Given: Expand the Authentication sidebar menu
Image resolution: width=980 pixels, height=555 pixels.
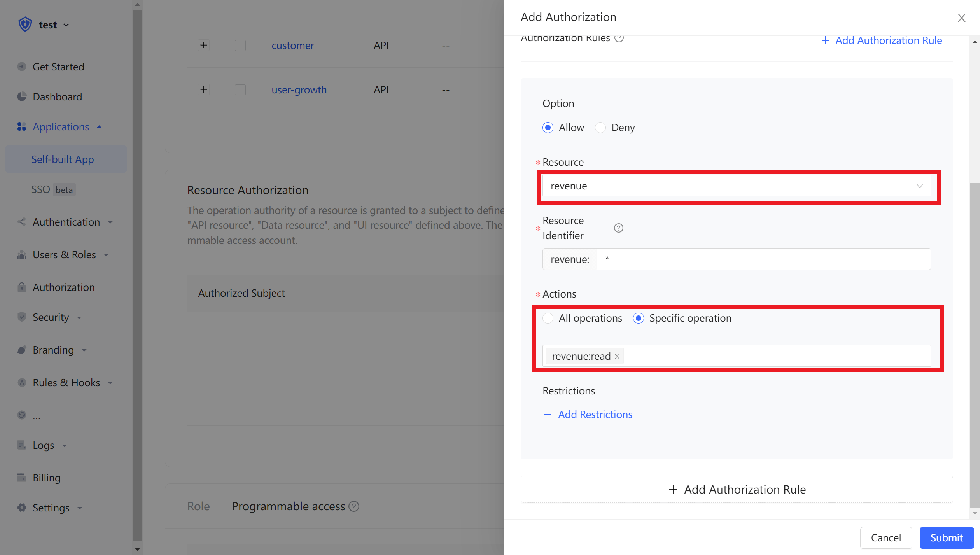Looking at the screenshot, I should pos(66,222).
